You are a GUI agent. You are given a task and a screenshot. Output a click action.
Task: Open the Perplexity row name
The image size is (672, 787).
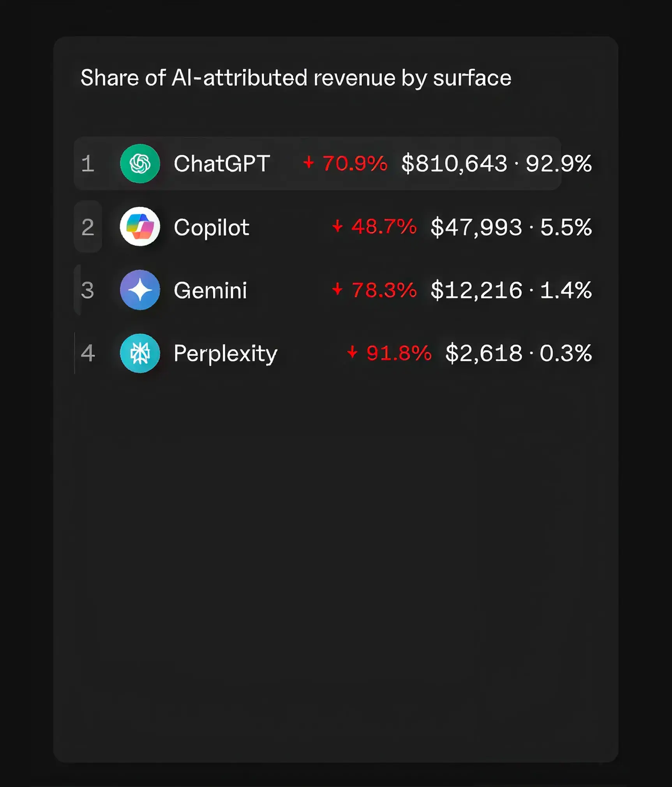coord(226,354)
